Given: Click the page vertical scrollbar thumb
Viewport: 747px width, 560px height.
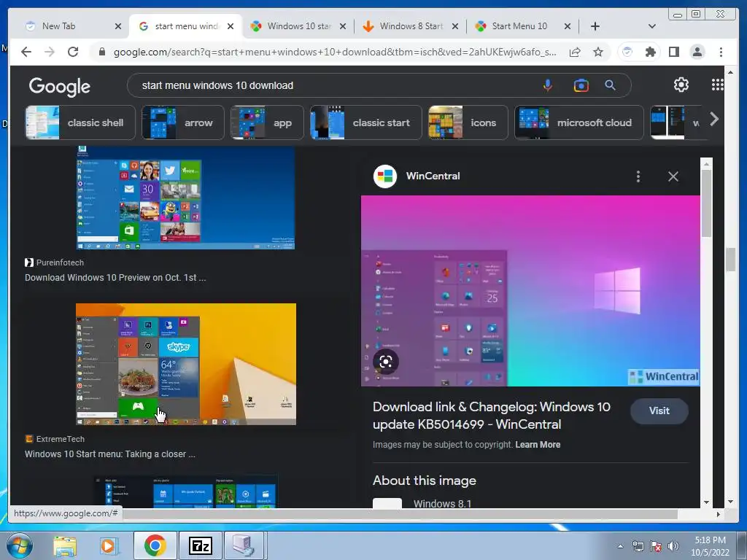Looking at the screenshot, I should 731,260.
